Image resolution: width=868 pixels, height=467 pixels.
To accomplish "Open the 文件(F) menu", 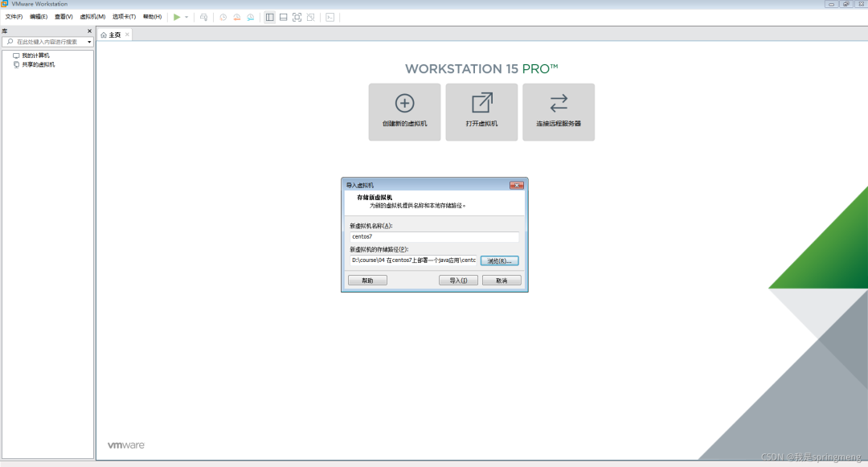I will [x=14, y=17].
